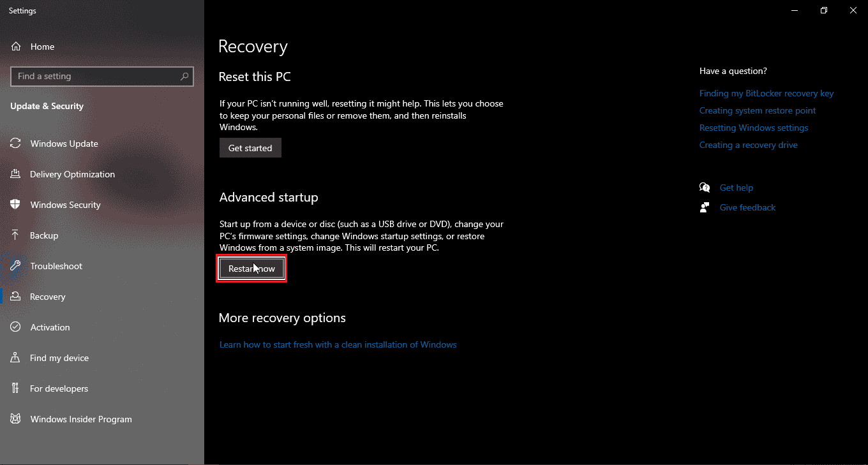Click the search magnifier icon
Image resolution: width=868 pixels, height=465 pixels.
click(184, 76)
